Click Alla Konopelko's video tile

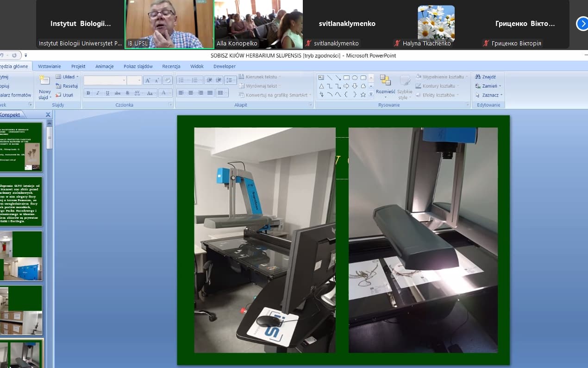pyautogui.click(x=258, y=24)
